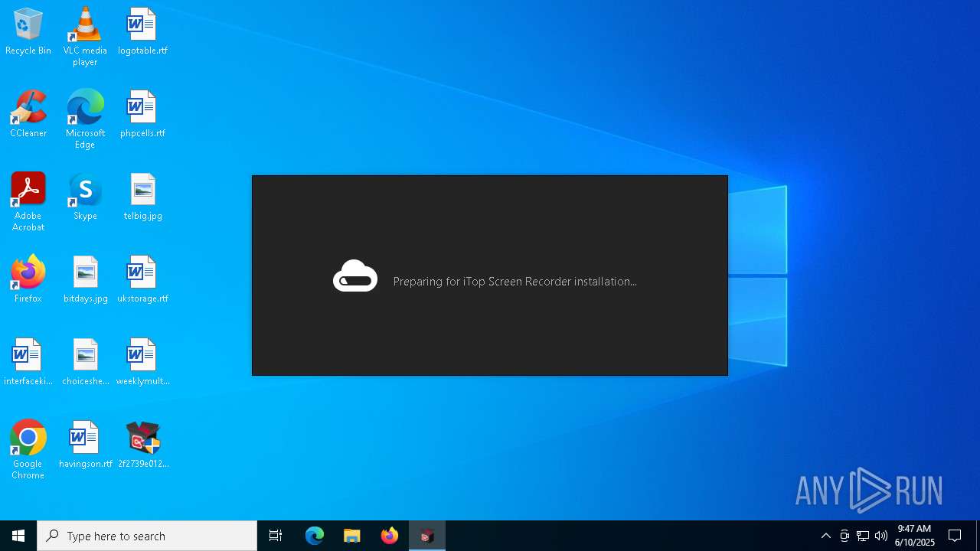Open Task View from taskbar

click(276, 536)
